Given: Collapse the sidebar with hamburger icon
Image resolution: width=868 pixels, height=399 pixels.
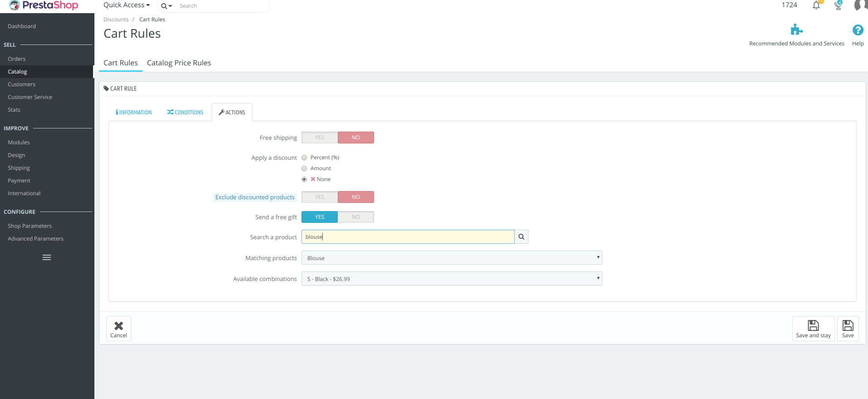Looking at the screenshot, I should point(47,257).
